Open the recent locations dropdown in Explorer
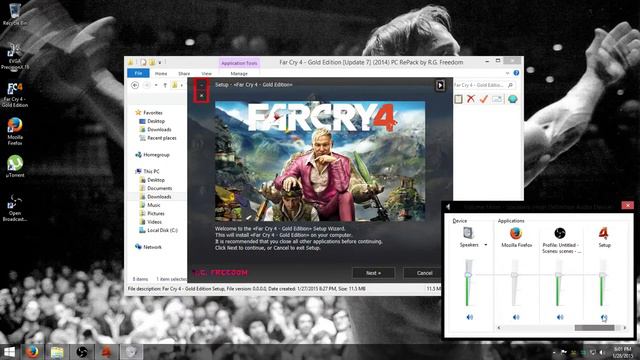 (156, 85)
